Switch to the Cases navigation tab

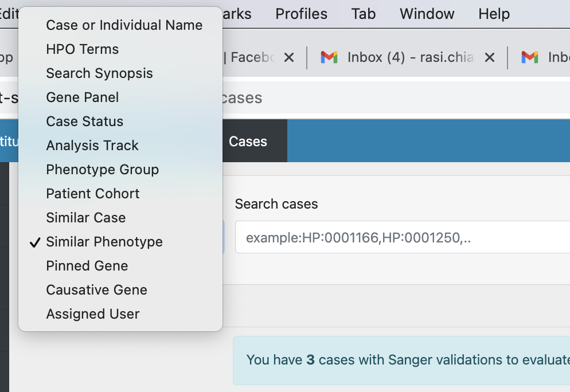(x=248, y=140)
